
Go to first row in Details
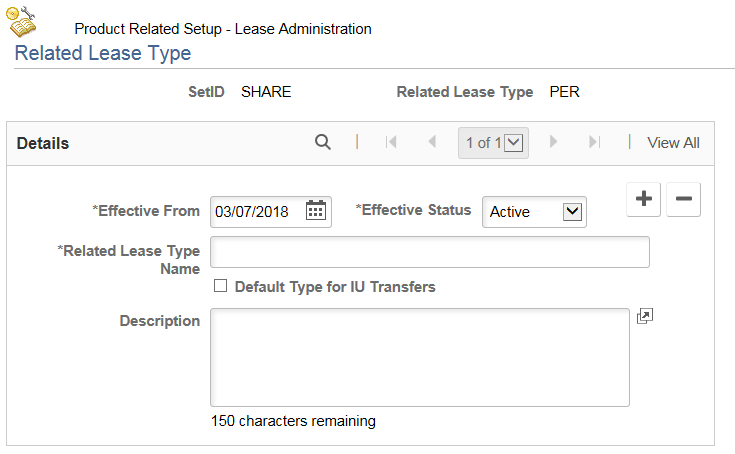click(x=391, y=142)
